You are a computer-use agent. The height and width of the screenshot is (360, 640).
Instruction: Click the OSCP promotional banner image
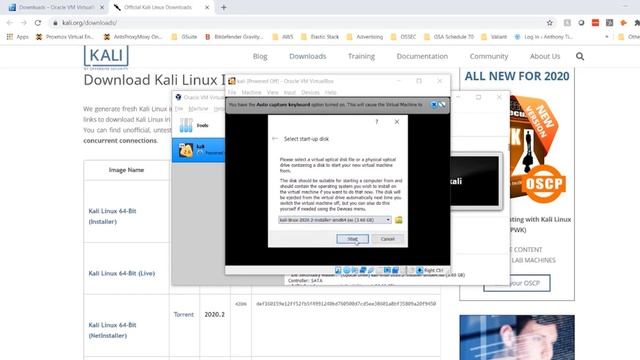tap(538, 150)
